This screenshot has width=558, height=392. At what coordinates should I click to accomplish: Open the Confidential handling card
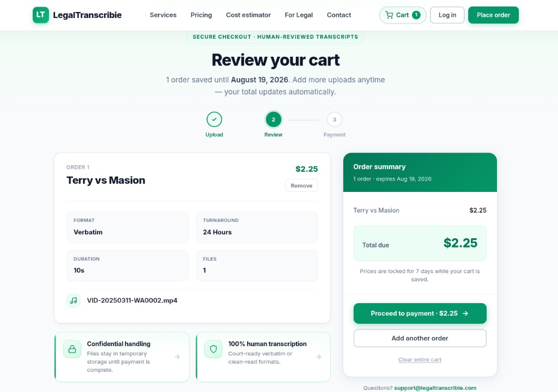tap(122, 357)
